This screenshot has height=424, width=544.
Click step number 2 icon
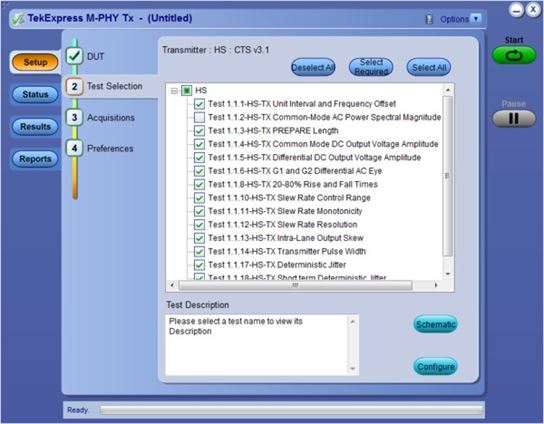[74, 86]
